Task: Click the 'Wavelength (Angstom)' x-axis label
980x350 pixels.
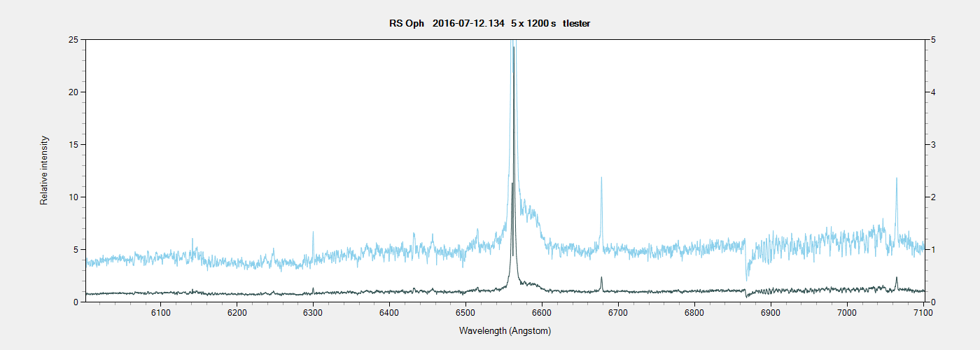Action: coord(505,330)
